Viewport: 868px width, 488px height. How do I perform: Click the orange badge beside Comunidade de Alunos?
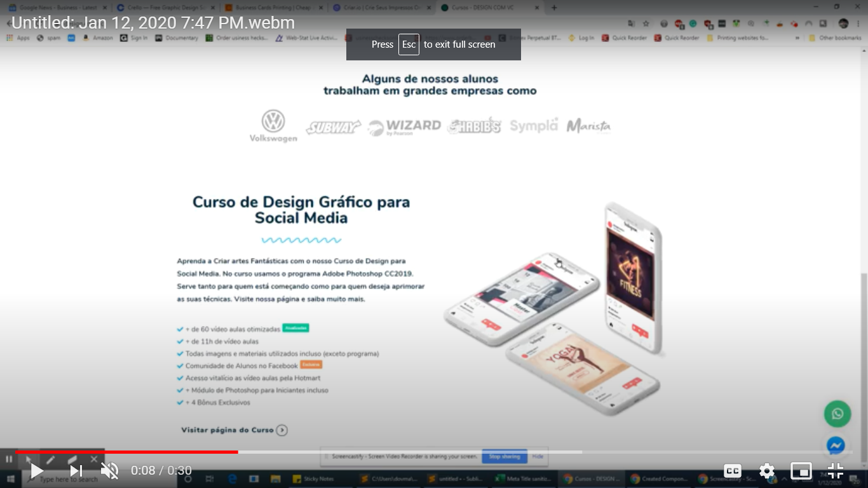coord(311,365)
